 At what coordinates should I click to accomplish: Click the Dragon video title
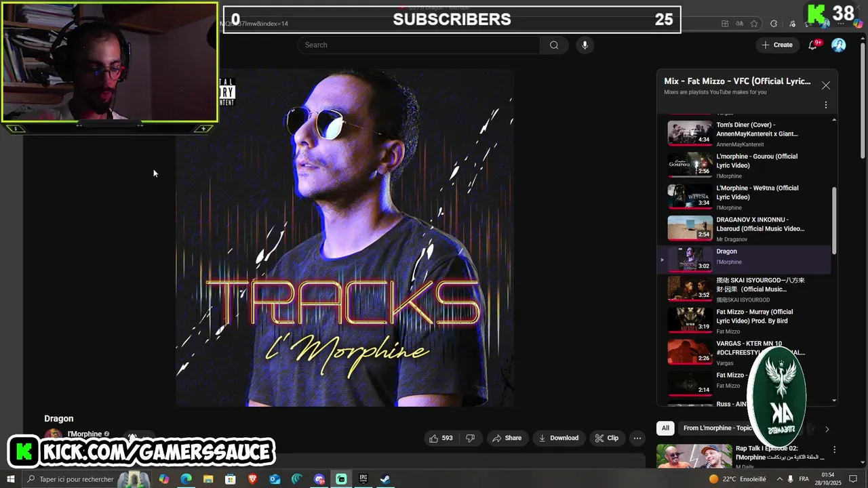point(59,419)
